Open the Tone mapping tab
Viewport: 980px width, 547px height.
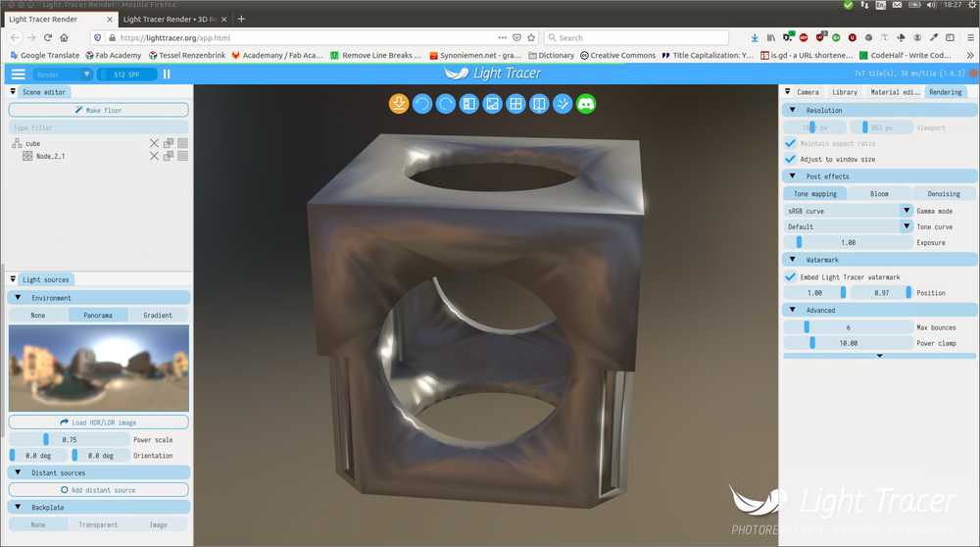(815, 194)
